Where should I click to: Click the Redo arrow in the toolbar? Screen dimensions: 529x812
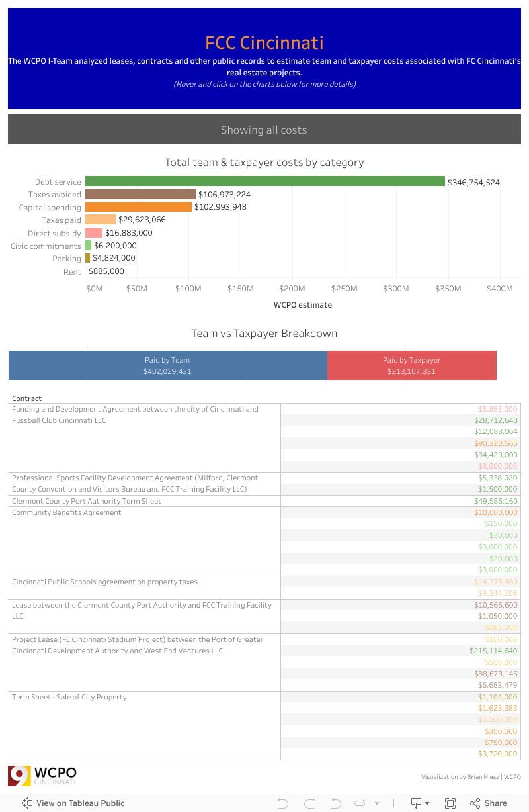point(309,803)
